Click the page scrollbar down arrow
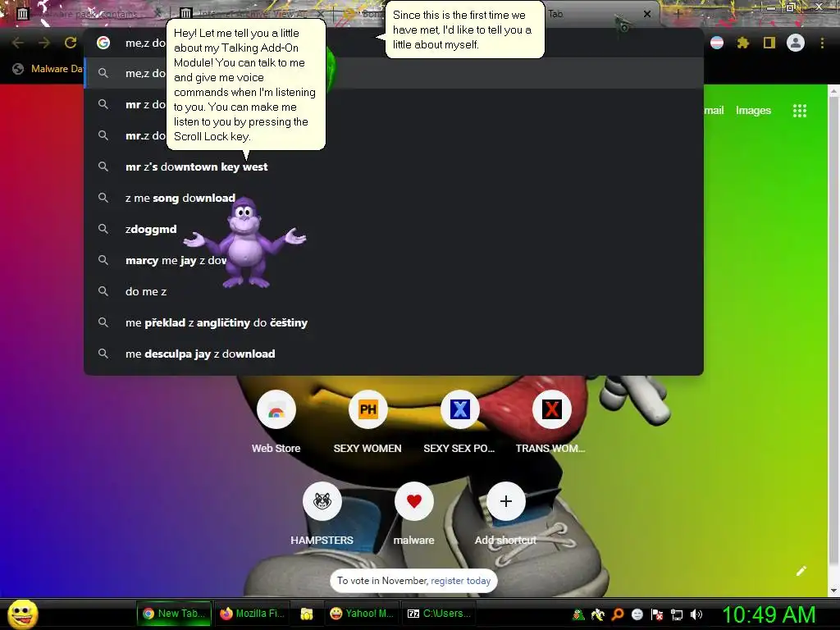The width and height of the screenshot is (840, 630). click(833, 591)
